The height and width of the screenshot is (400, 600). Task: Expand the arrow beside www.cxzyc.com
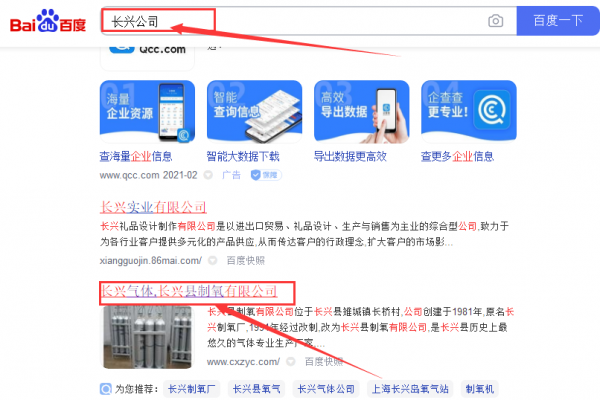(x=291, y=362)
